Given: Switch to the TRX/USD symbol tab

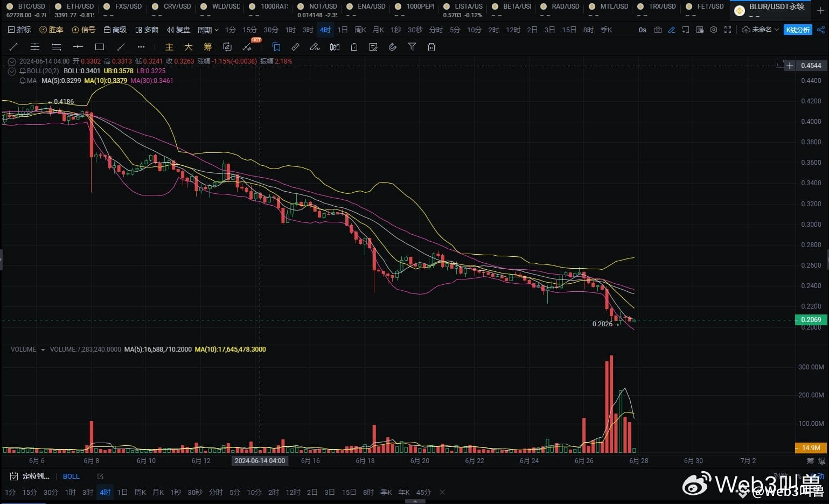Looking at the screenshot, I should [657, 10].
